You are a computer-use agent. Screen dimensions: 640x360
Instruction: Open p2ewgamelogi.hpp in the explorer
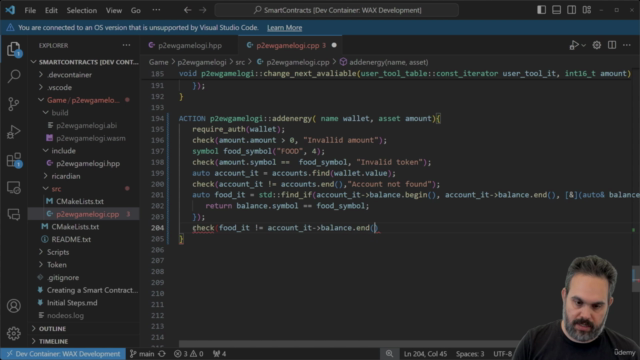click(88, 163)
